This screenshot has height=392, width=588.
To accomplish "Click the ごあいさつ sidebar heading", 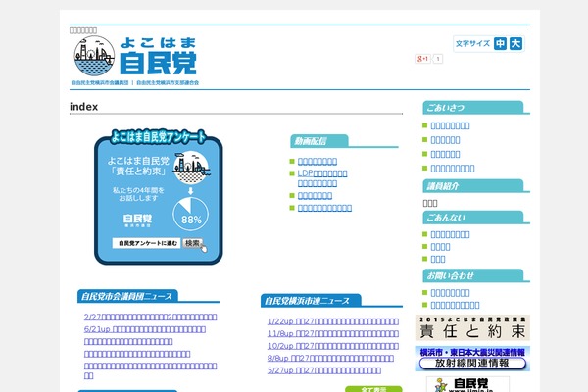I will [x=476, y=108].
